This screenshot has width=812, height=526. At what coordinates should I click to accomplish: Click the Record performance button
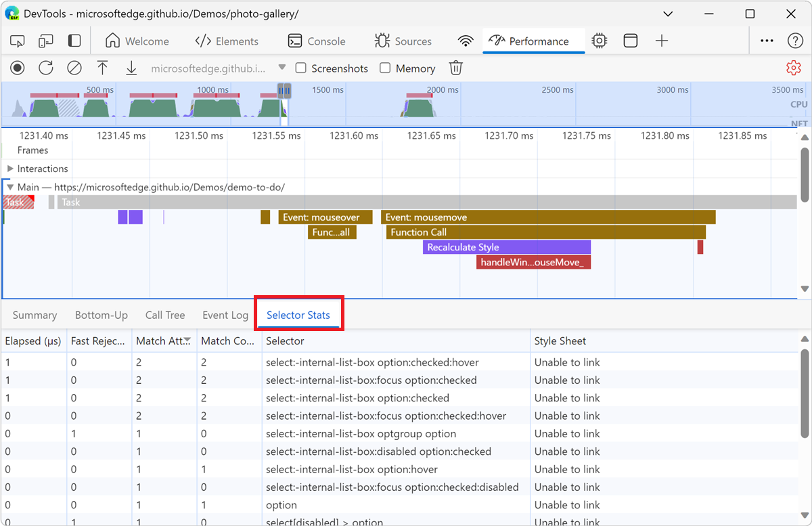tap(18, 68)
